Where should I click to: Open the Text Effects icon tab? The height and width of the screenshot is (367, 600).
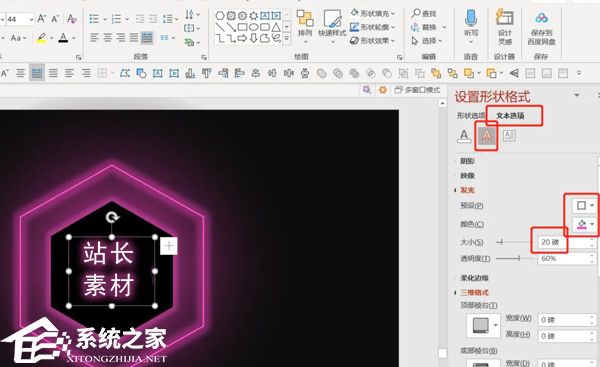pos(486,136)
